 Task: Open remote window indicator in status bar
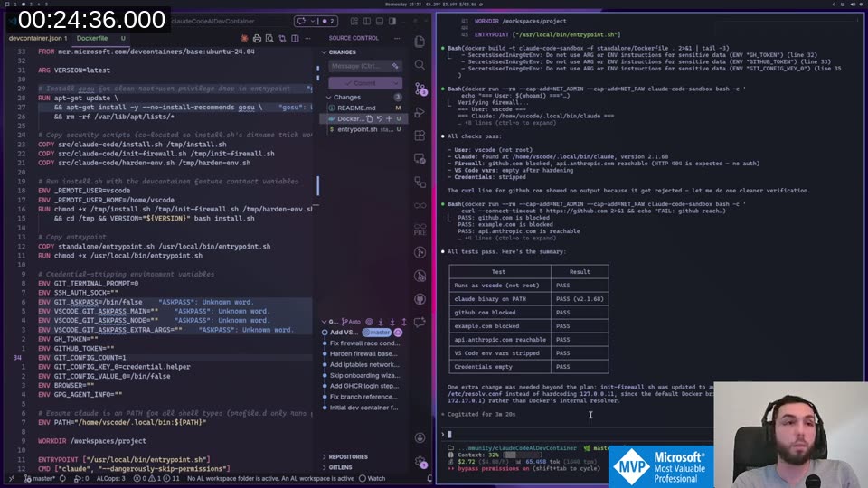coord(12,479)
